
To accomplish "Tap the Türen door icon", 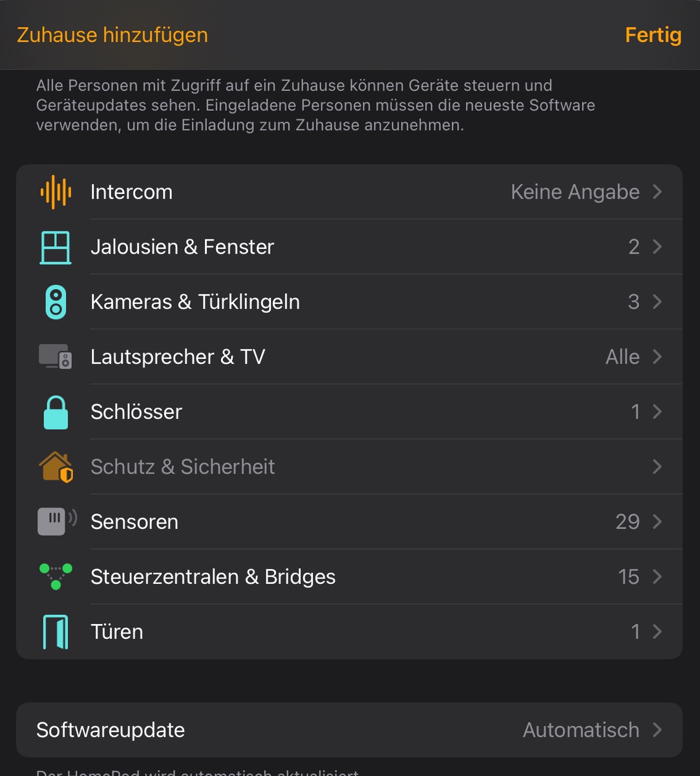I will (x=56, y=632).
